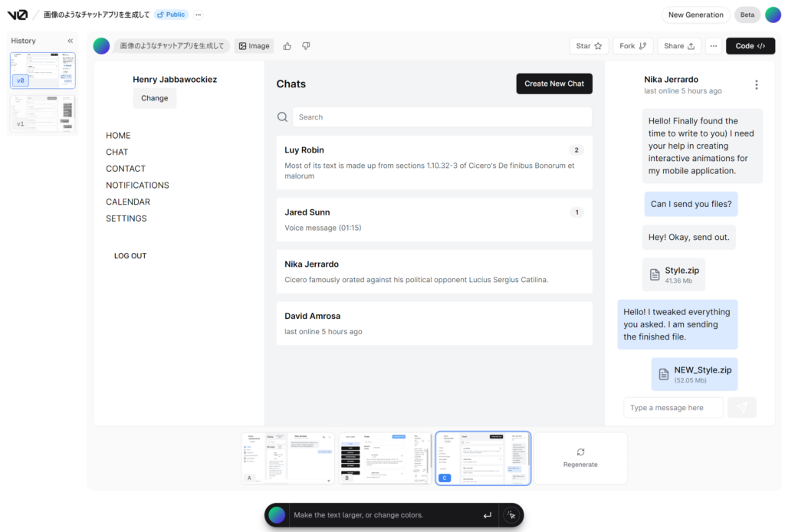
Task: Click the Style.zip file attachment
Action: (x=674, y=274)
